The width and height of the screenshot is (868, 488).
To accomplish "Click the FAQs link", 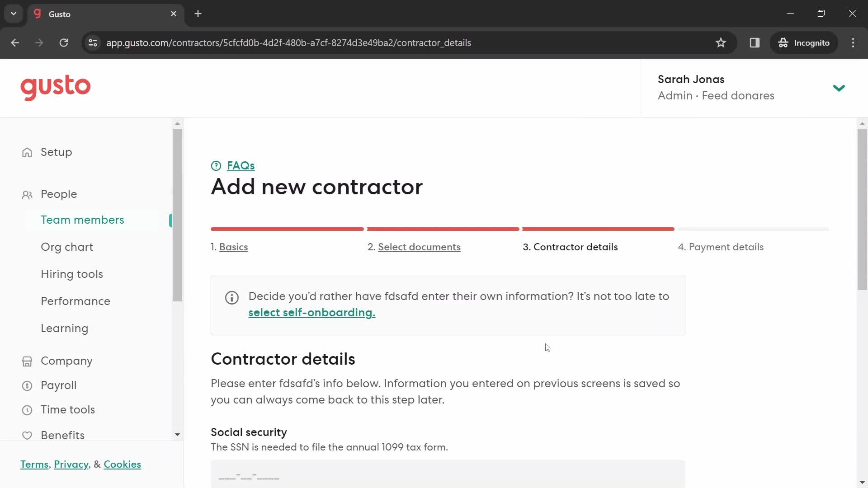I will (x=240, y=166).
